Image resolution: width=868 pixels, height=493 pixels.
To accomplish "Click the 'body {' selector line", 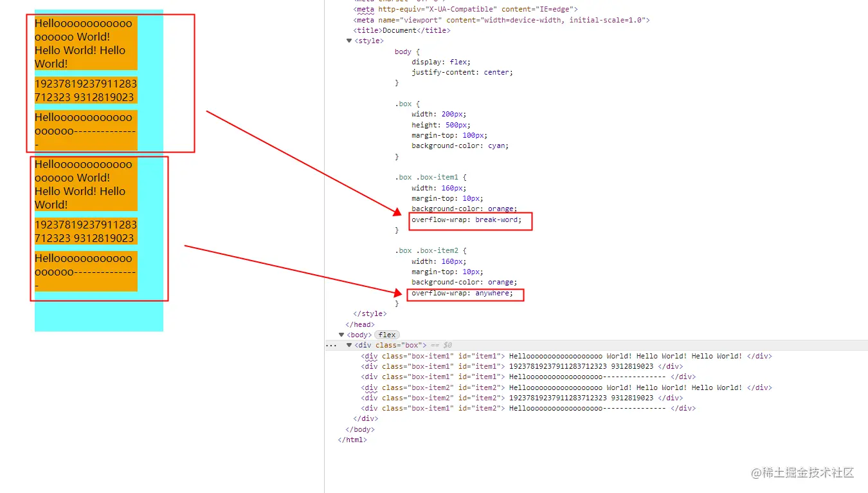I will [x=407, y=51].
